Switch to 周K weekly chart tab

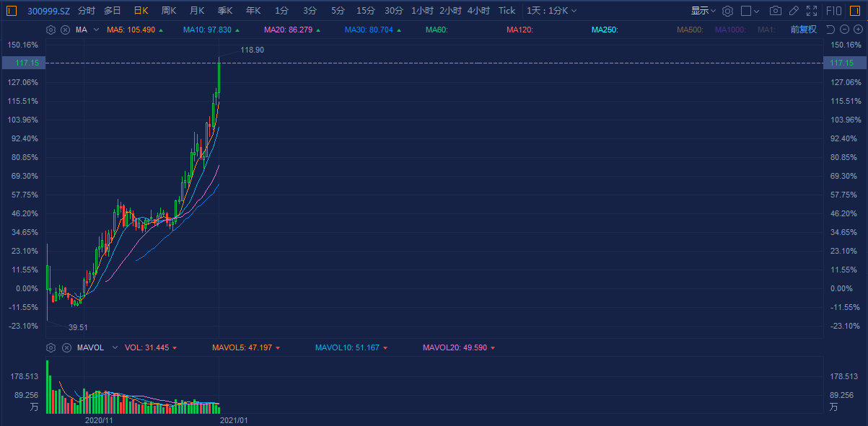coord(169,11)
